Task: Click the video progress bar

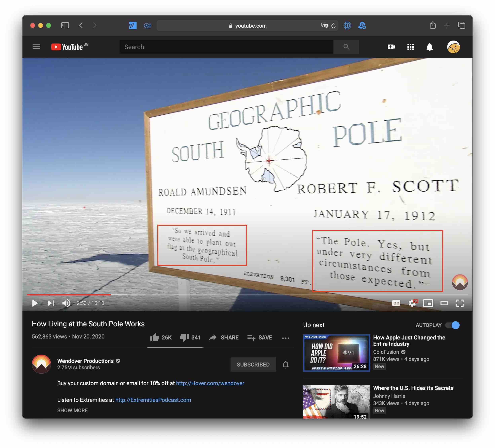Action: pos(247,294)
